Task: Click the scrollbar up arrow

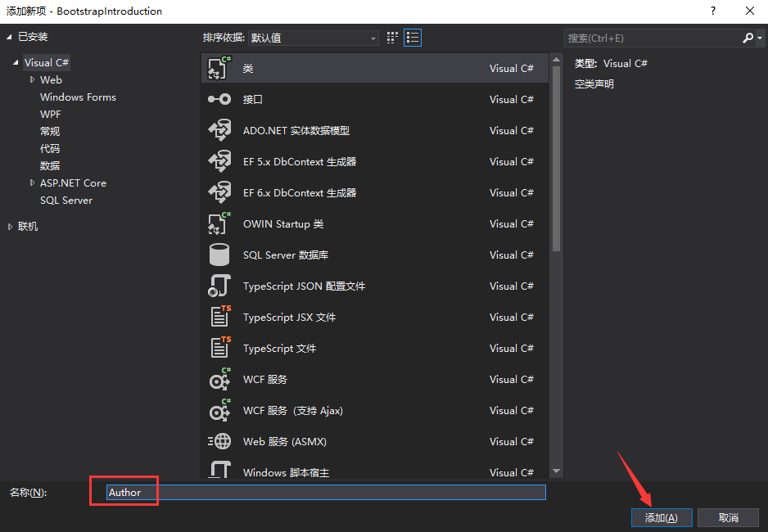Action: 557,60
